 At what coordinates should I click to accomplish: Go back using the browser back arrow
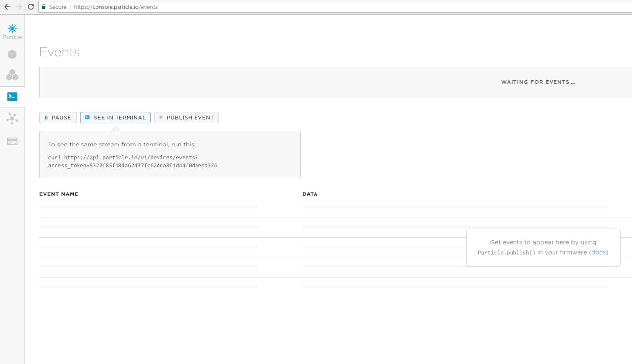click(x=7, y=7)
